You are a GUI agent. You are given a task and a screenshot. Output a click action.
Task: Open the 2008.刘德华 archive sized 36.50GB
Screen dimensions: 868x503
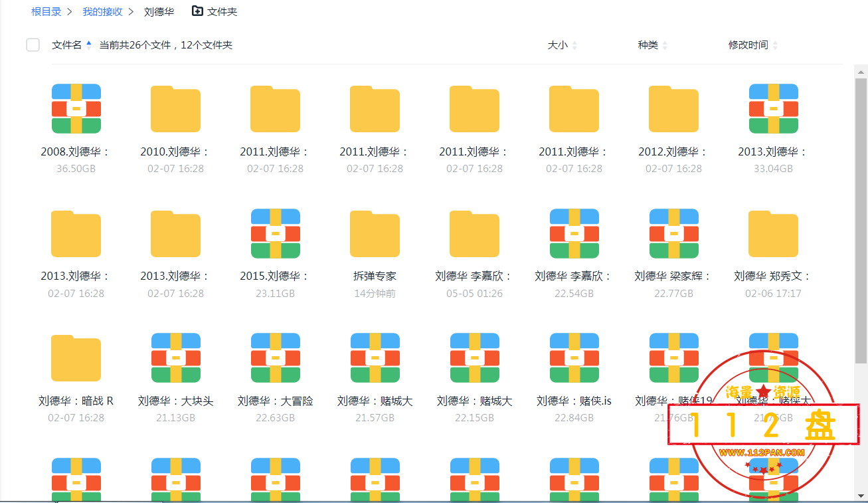(x=76, y=109)
